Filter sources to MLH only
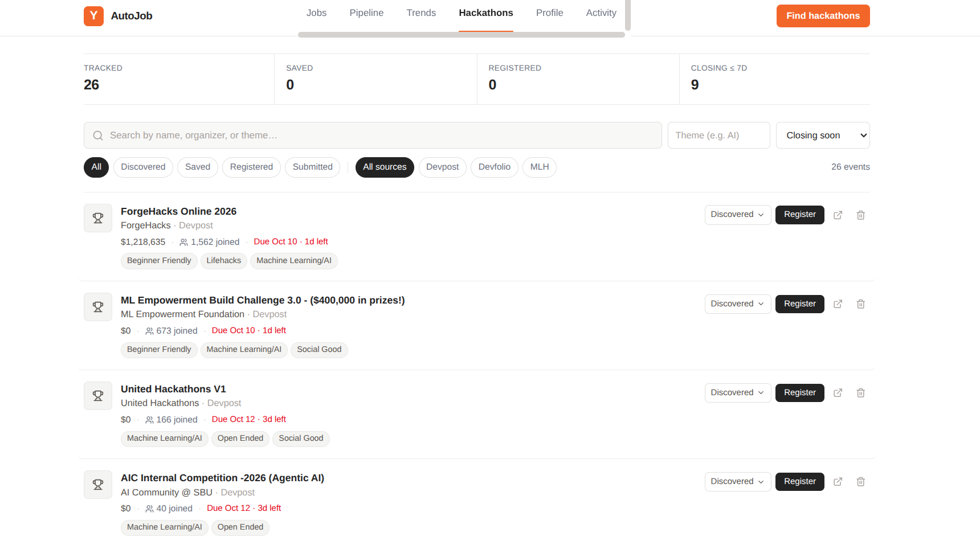This screenshot has width=980, height=537. (540, 167)
